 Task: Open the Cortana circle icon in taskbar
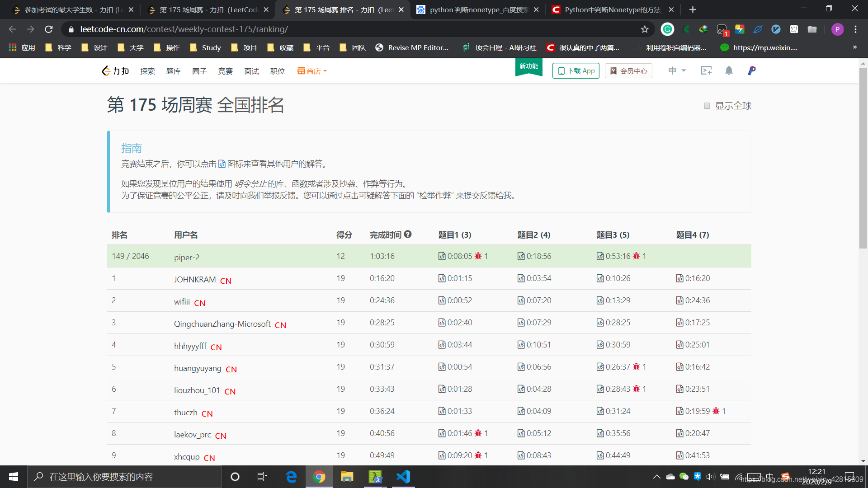pos(235,477)
